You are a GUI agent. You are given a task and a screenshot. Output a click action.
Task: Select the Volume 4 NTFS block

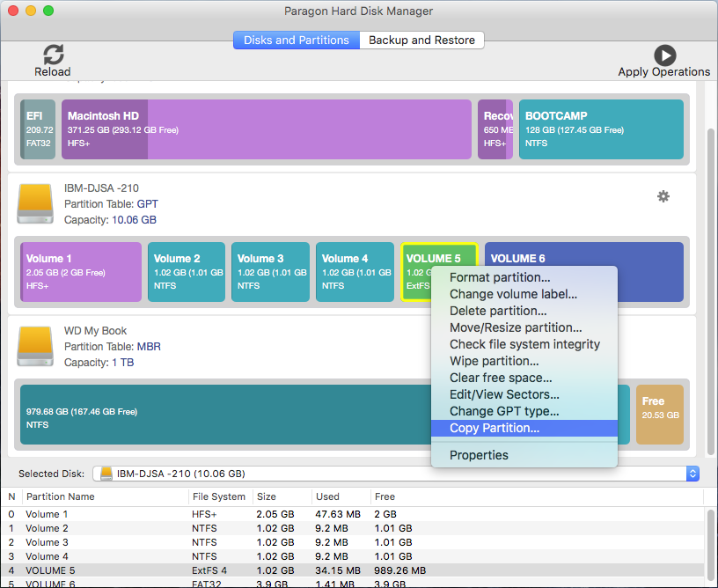point(355,272)
